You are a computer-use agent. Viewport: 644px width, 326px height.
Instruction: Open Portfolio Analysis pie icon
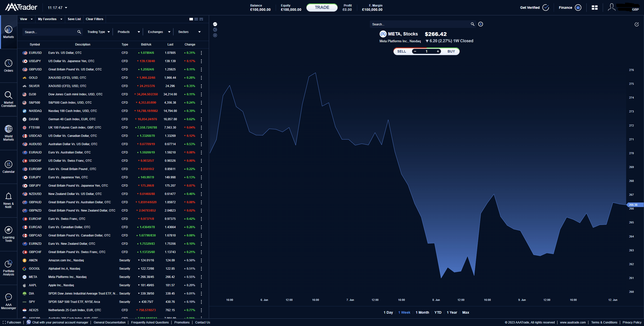coord(9,264)
